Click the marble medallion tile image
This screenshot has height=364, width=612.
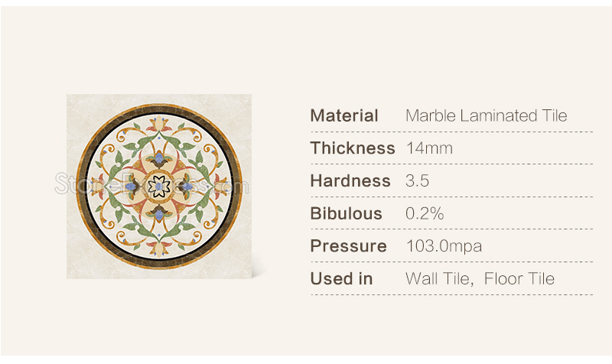(159, 187)
